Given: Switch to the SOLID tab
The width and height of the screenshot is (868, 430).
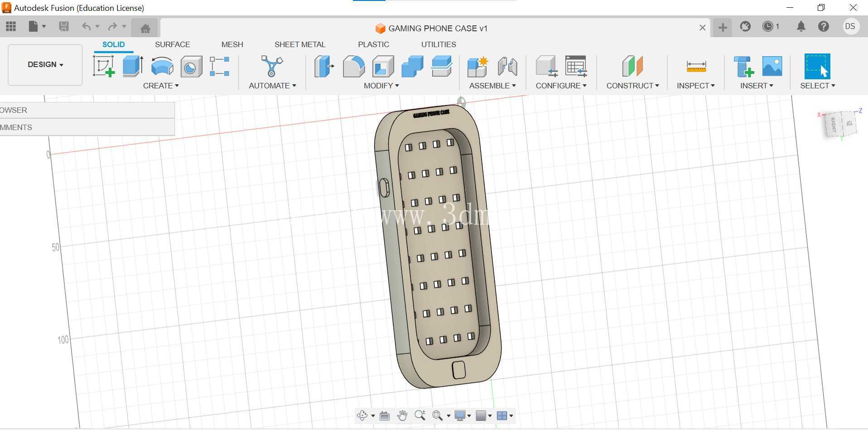Looking at the screenshot, I should point(113,44).
